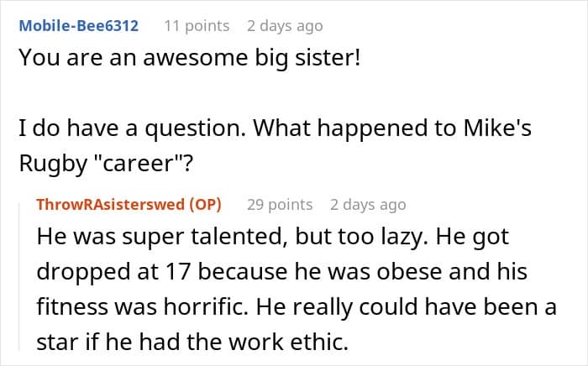Click the 29 points score

280,205
